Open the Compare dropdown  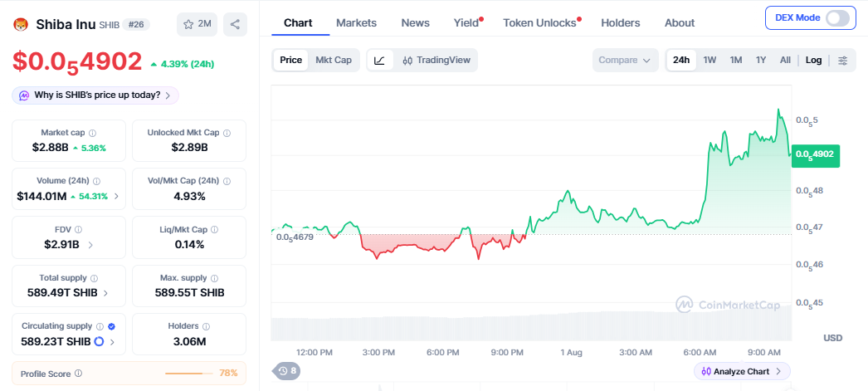[x=625, y=60]
